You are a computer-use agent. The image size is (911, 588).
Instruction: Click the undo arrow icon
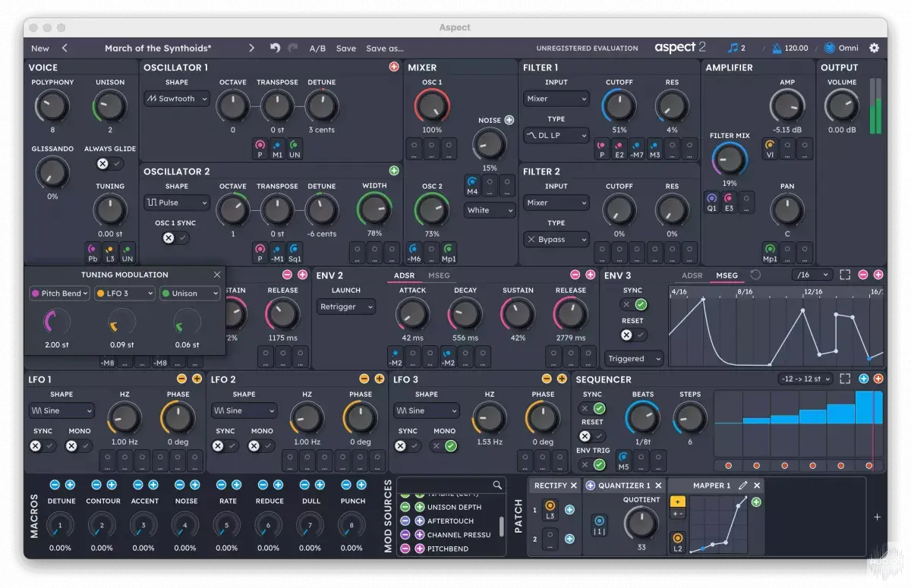275,48
